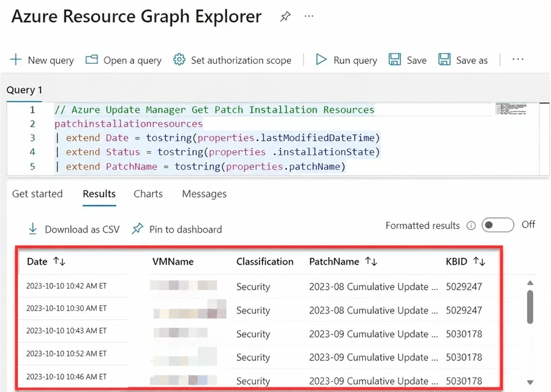Click the Classification column header

(x=265, y=262)
